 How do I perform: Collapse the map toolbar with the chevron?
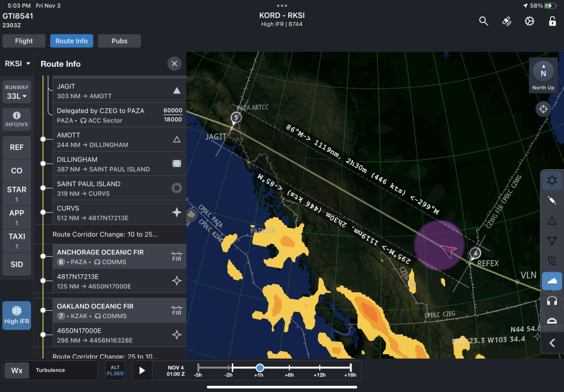552,342
